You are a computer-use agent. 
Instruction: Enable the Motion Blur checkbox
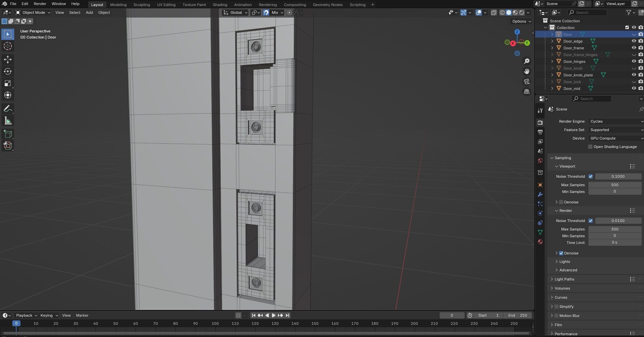[556, 316]
